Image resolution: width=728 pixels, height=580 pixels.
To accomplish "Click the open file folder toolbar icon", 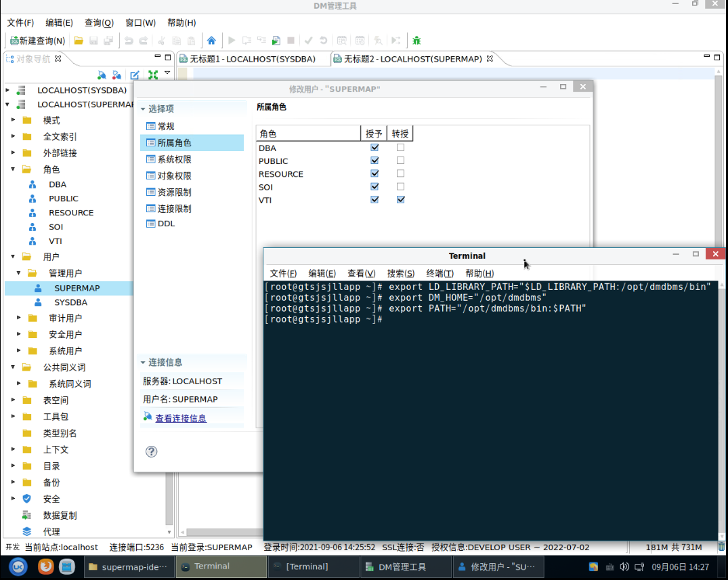I will click(79, 41).
